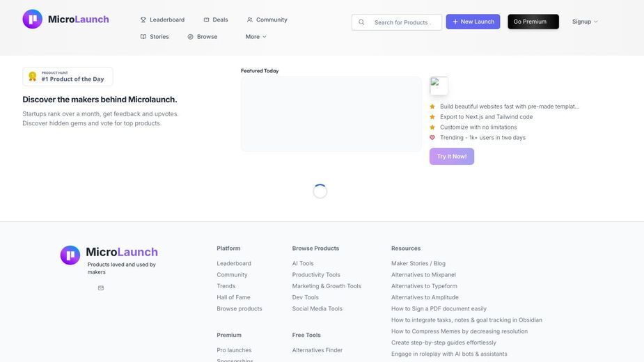The width and height of the screenshot is (644, 362).
Task: Open Productivity Tools footer link
Action: (x=316, y=275)
